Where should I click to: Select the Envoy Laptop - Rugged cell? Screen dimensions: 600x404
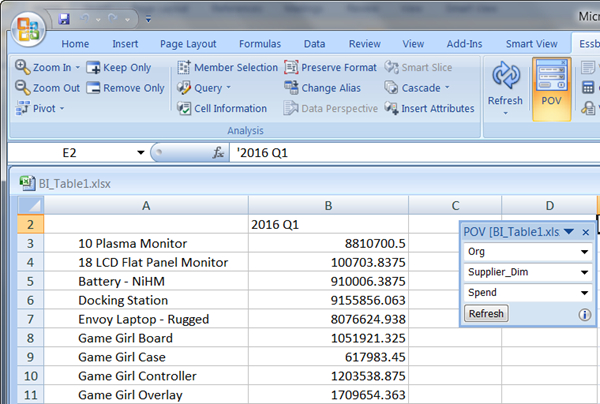click(x=146, y=319)
